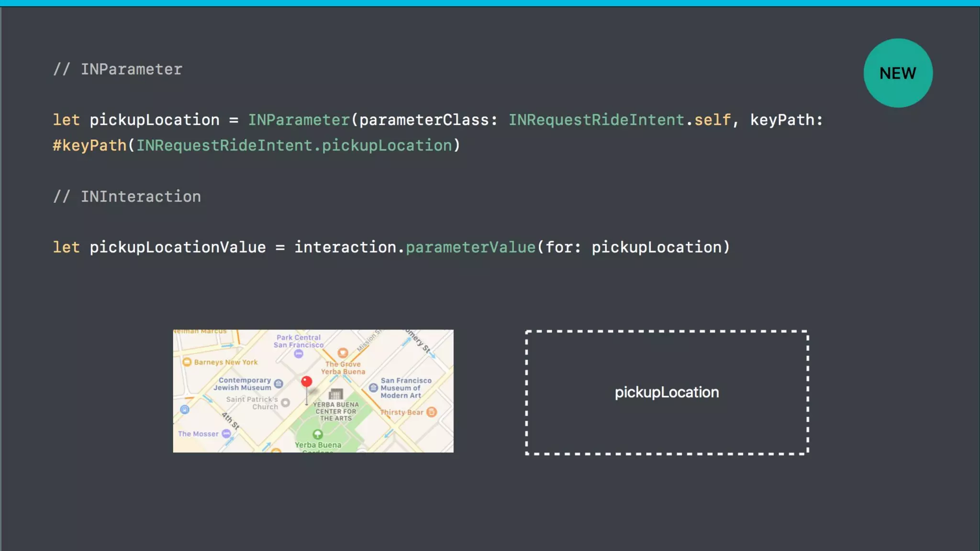Click the dashed pickupLocation placeholder box
The height and width of the screenshot is (551, 980).
pos(667,392)
